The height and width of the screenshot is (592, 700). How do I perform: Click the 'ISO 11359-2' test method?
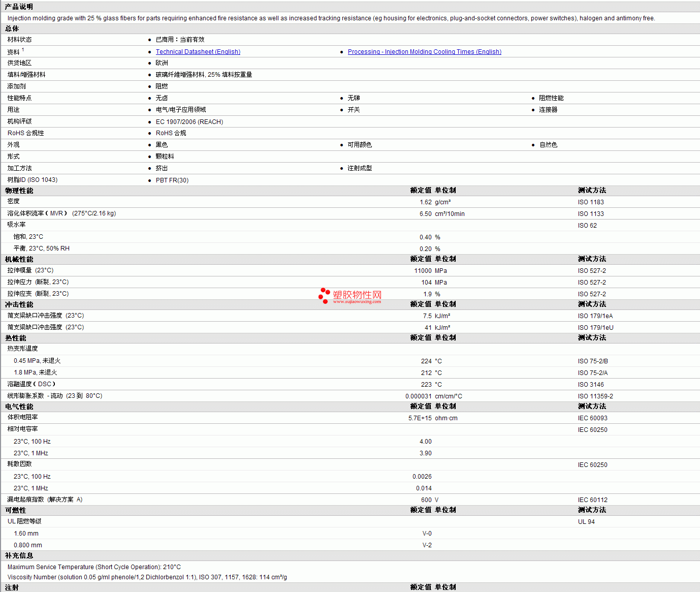pos(596,396)
